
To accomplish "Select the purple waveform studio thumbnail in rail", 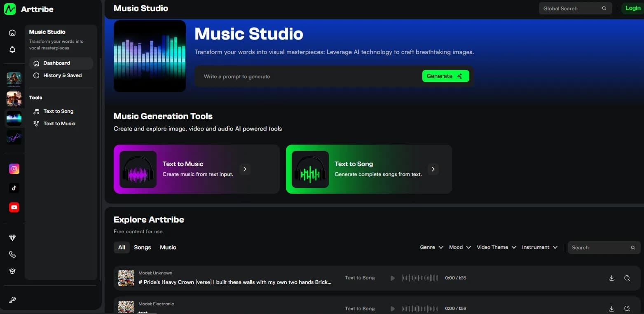I will pyautogui.click(x=14, y=138).
